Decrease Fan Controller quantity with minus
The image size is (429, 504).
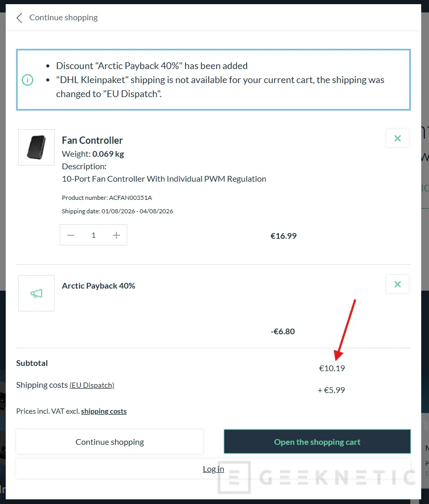point(71,235)
